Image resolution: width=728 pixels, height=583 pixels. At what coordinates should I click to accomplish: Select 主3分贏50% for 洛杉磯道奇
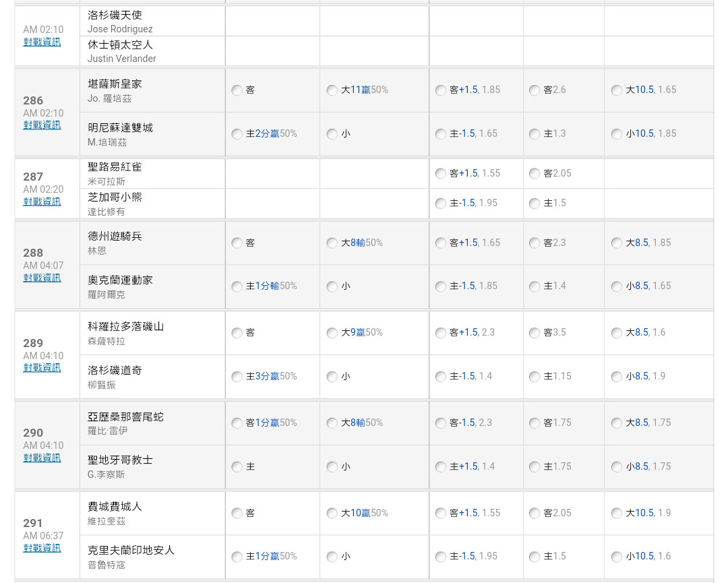[x=237, y=377]
